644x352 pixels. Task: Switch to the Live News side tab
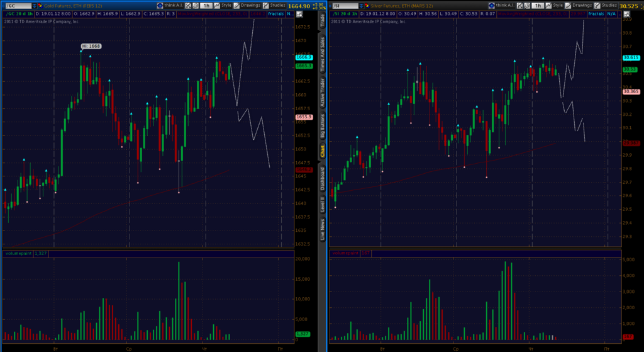323,229
